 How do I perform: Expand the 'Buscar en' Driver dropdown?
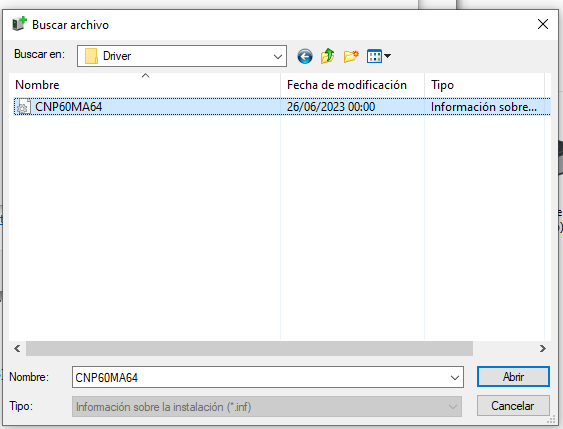tap(277, 56)
